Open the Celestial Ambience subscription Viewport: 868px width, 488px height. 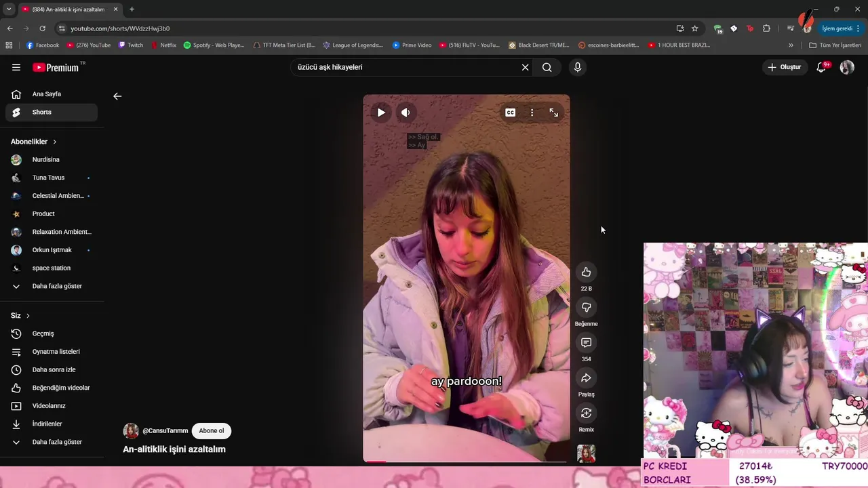(52, 196)
